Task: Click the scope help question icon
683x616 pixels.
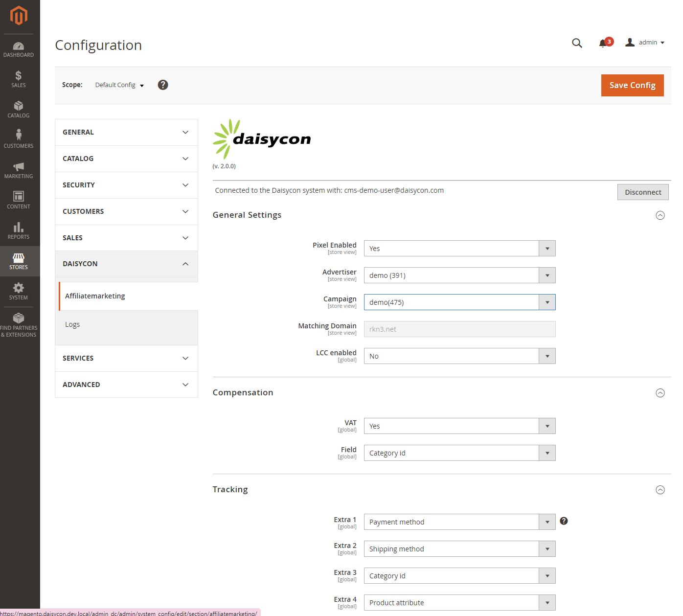Action: pyautogui.click(x=163, y=85)
